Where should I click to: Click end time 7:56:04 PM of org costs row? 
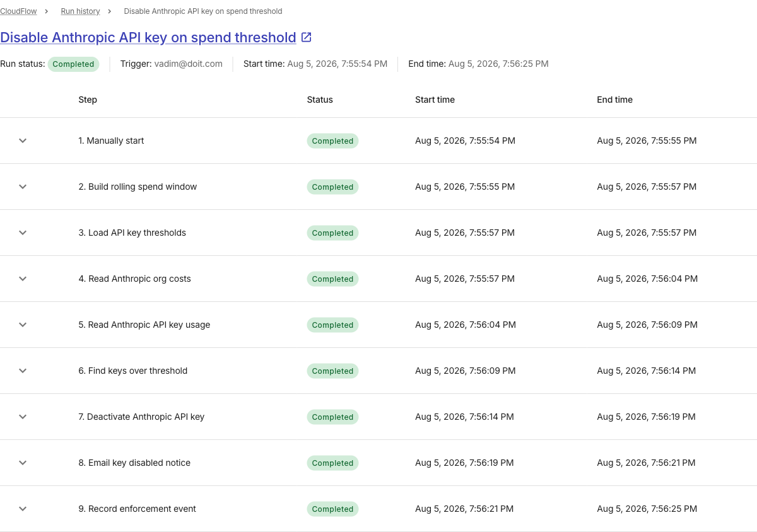647,279
